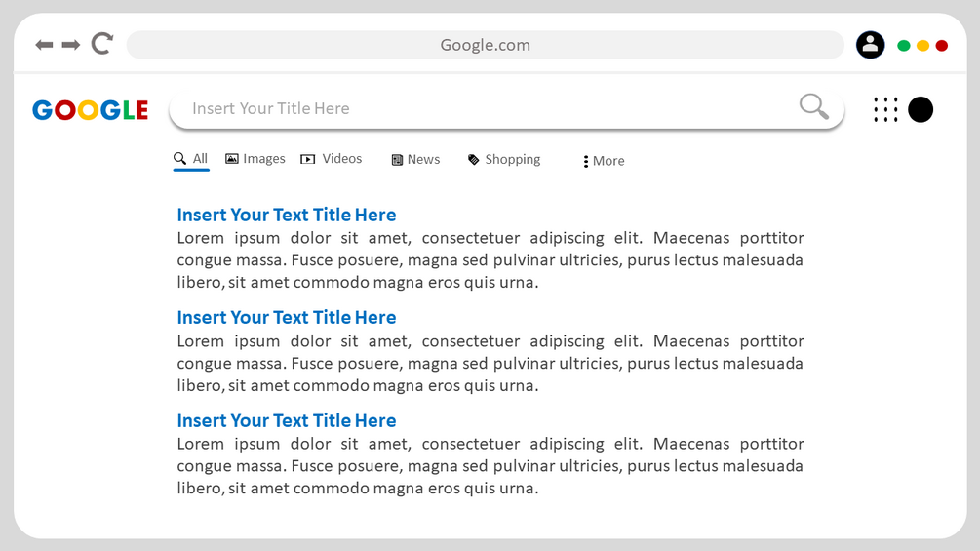This screenshot has height=551, width=980.
Task: Select the All search tab
Action: tap(191, 159)
